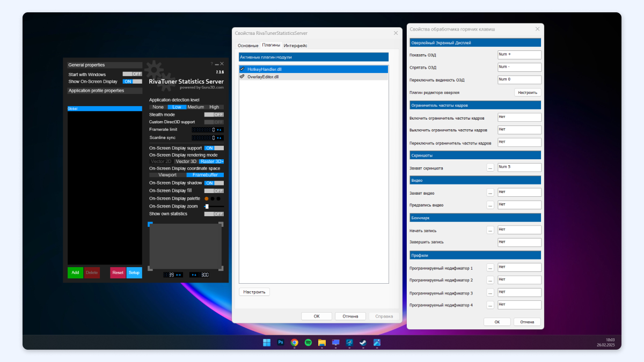Confirm OK in hotkey handler dialog
The width and height of the screenshot is (644, 362).
click(x=497, y=322)
